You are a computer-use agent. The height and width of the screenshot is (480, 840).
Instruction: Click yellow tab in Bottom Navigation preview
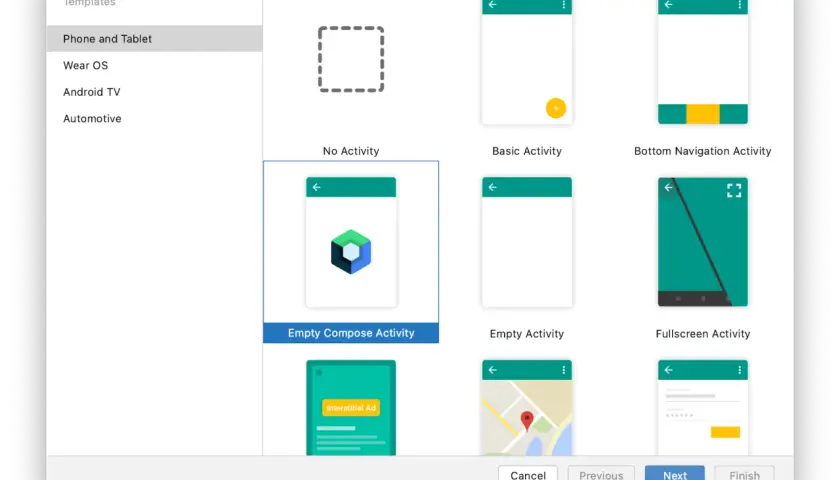tap(703, 114)
